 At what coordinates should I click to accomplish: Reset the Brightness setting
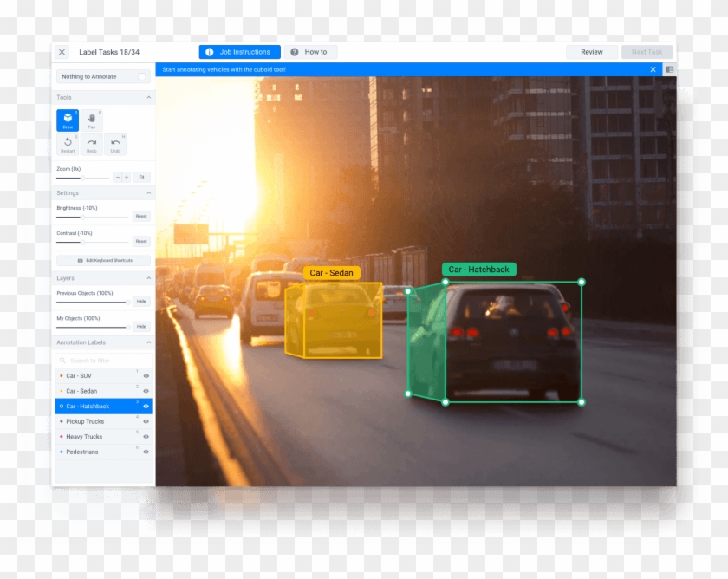[x=140, y=216]
